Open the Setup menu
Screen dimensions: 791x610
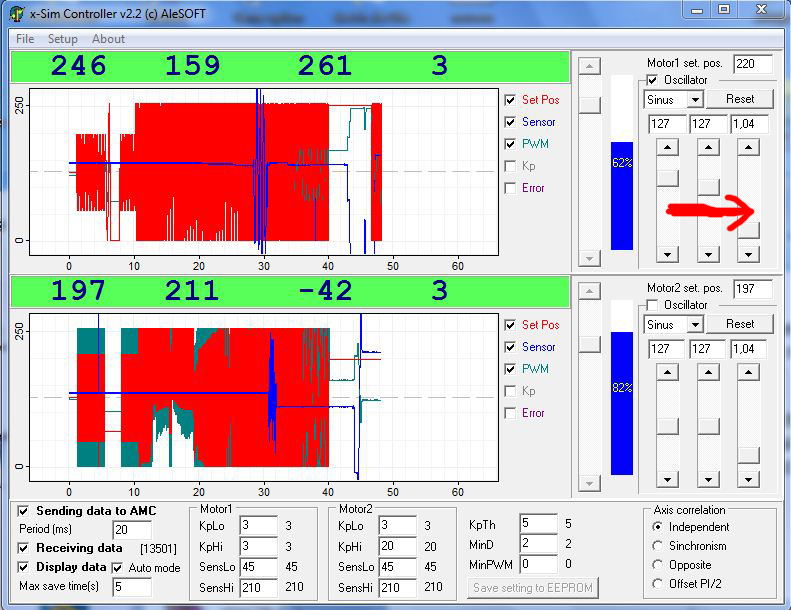pyautogui.click(x=63, y=39)
